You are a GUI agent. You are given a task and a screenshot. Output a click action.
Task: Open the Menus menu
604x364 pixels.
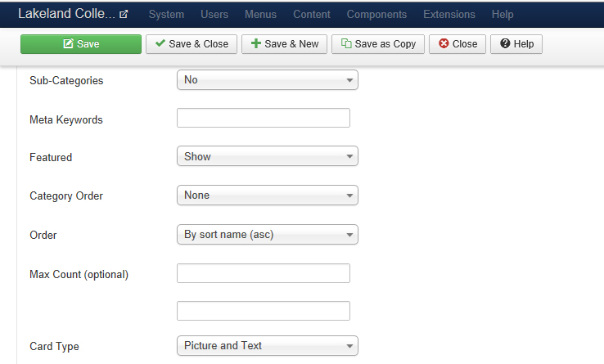(260, 15)
